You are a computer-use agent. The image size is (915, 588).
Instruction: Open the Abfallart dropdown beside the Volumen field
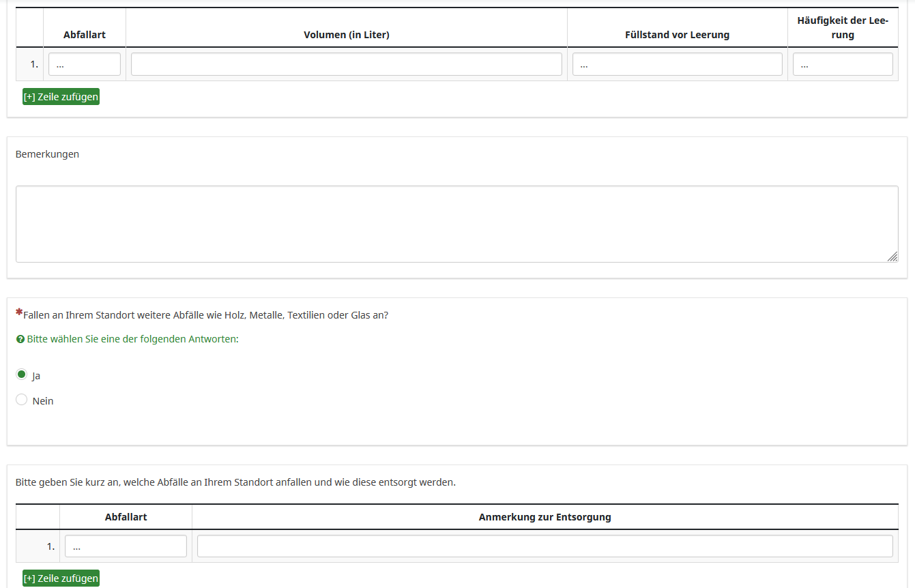click(84, 64)
